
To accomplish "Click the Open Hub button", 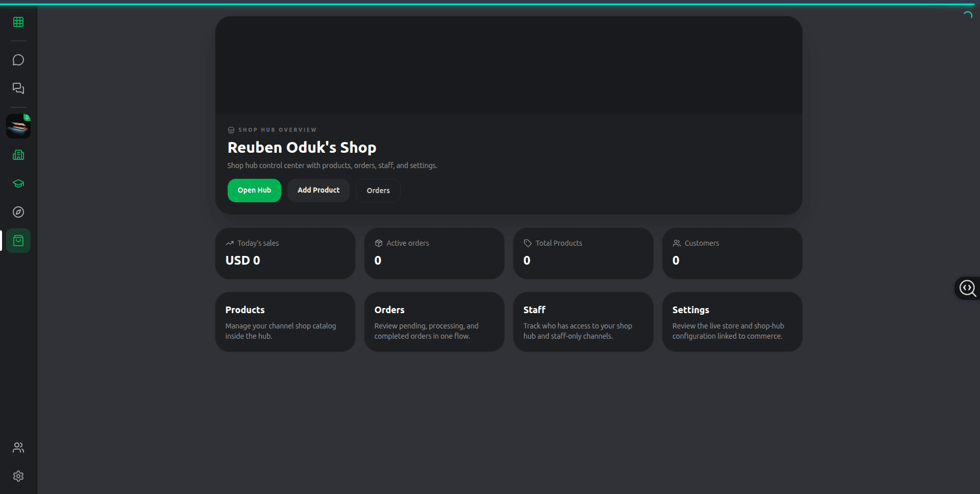I will (254, 190).
